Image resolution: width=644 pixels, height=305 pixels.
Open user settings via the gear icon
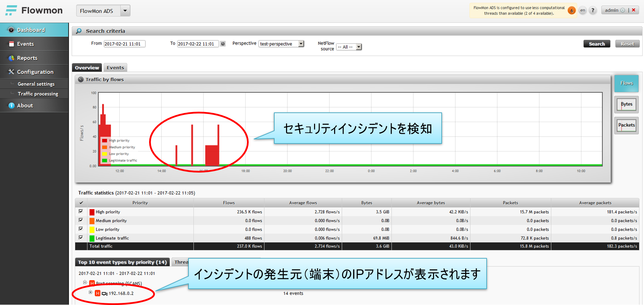coord(623,10)
